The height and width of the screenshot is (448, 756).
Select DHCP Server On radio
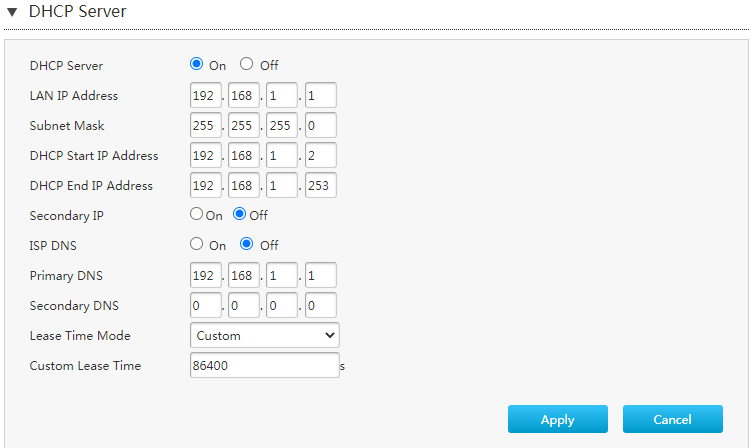click(x=196, y=64)
